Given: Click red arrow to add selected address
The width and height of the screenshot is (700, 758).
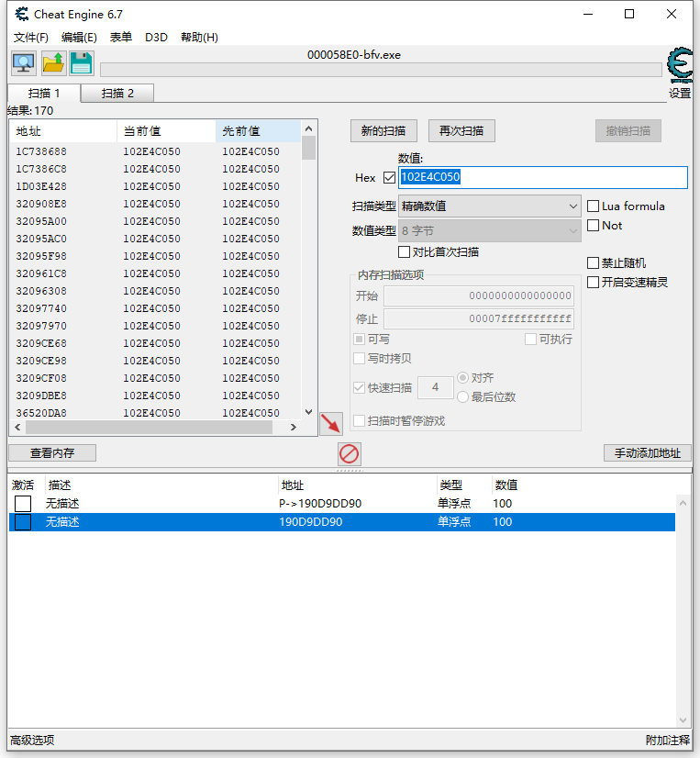Looking at the screenshot, I should pos(331,423).
